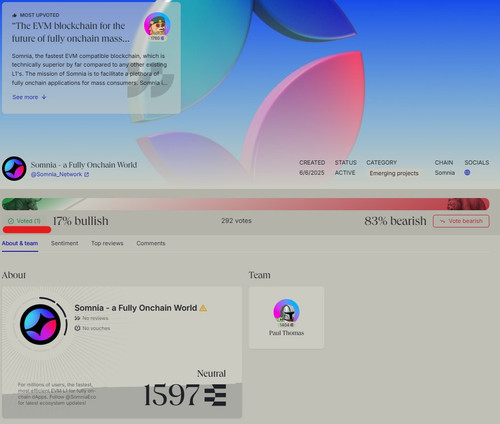Expand the See more review link
The image size is (500, 424).
click(29, 97)
